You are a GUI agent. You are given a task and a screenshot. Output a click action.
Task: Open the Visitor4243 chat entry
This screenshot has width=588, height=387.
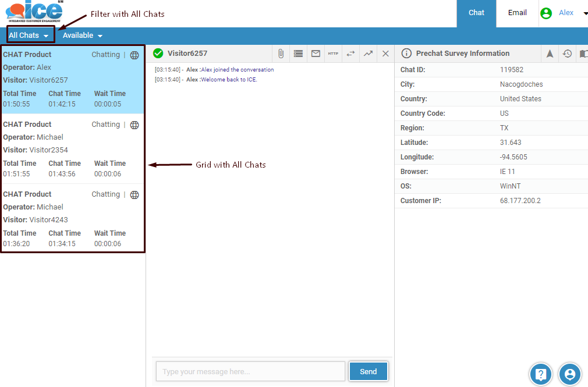click(x=72, y=219)
